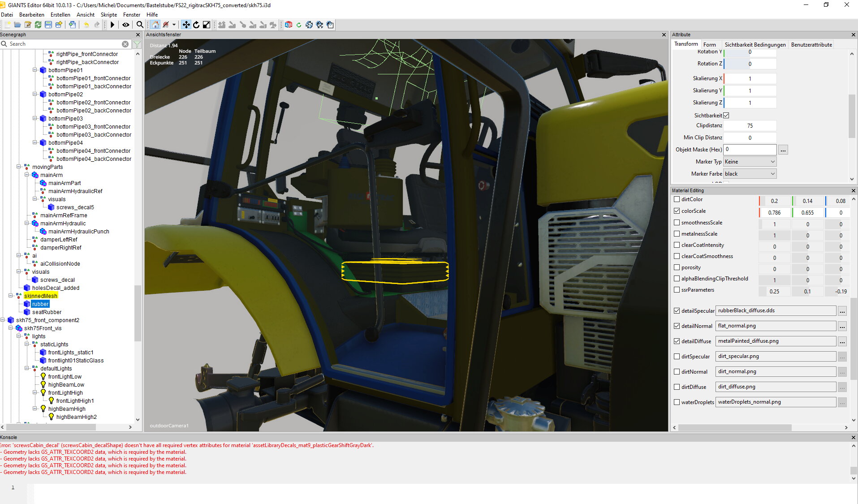Close the Scenegraph panel
Image resolution: width=858 pixels, height=504 pixels.
138,34
